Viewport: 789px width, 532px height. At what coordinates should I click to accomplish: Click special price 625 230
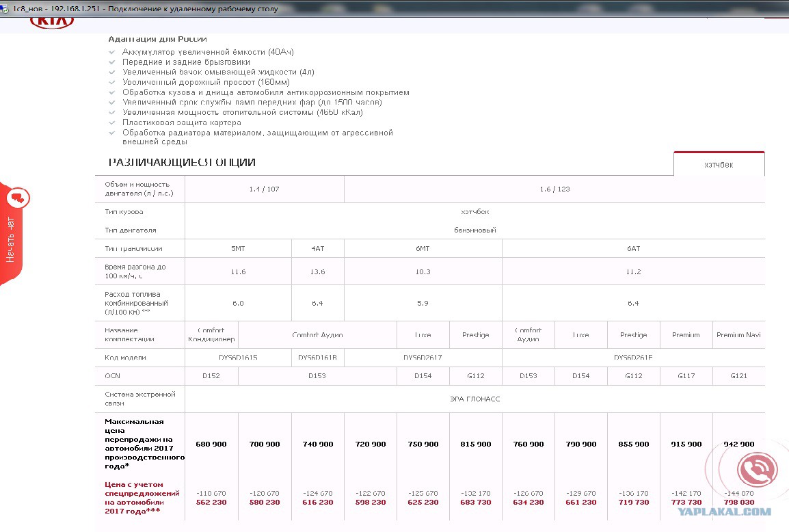tap(423, 503)
